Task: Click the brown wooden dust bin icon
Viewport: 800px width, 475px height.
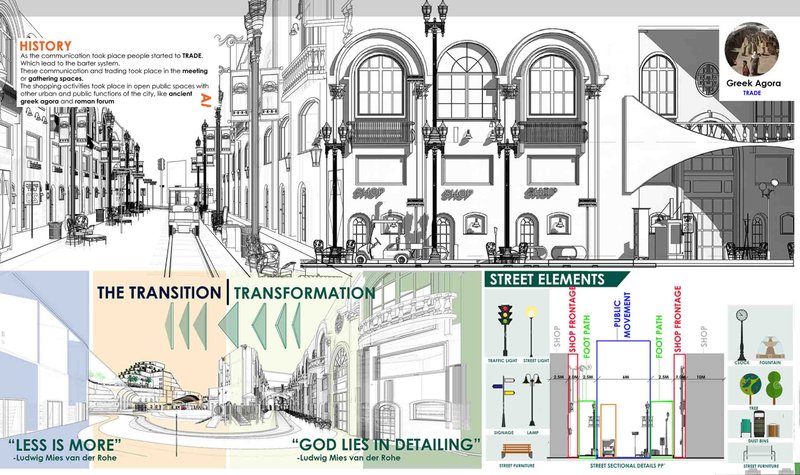Action: pos(773,430)
